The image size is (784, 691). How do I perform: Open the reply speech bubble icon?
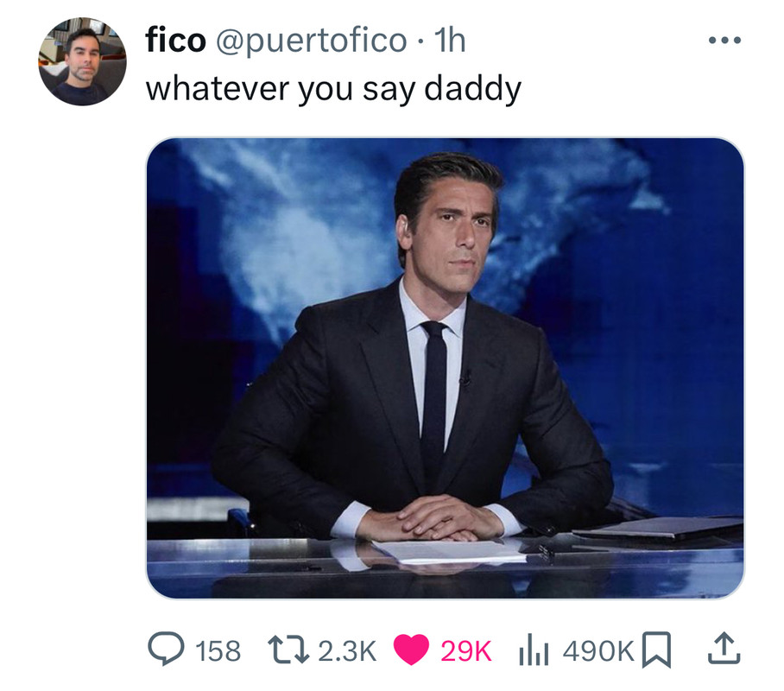167,650
